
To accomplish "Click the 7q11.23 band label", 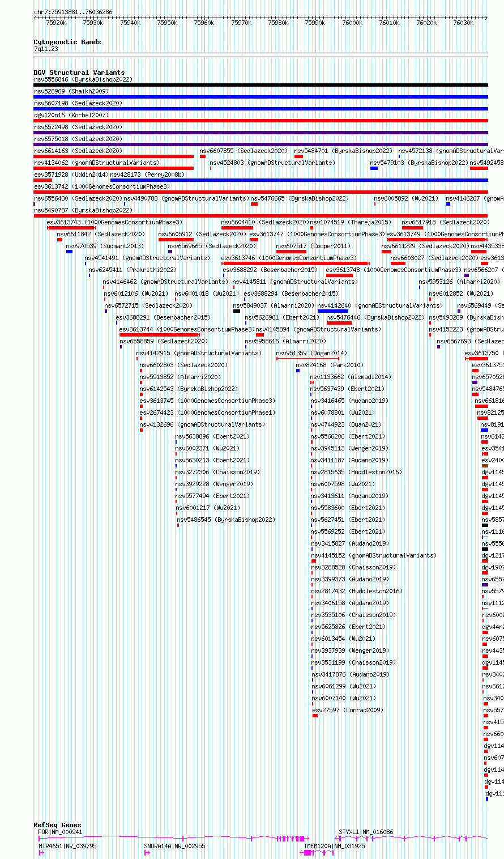I will click(46, 49).
